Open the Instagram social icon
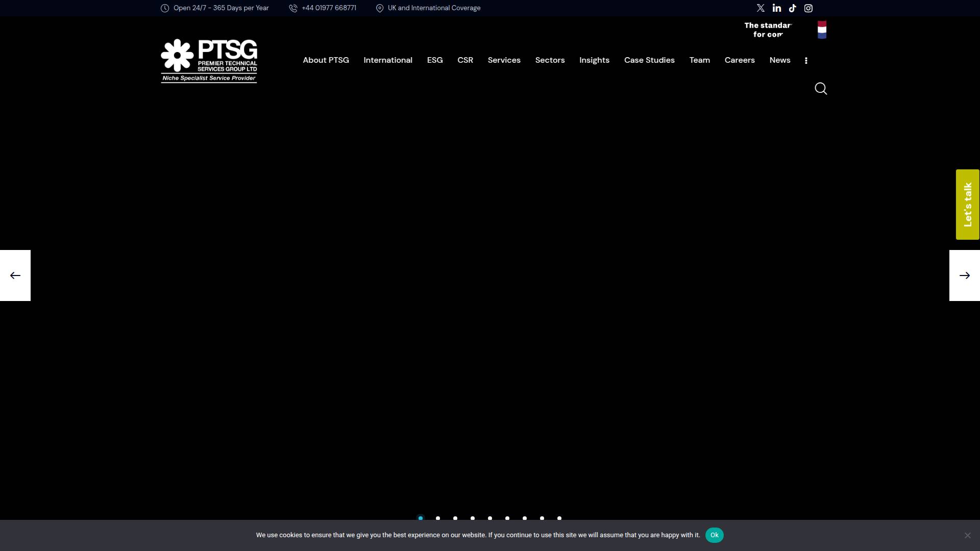This screenshot has height=551, width=980. (808, 8)
